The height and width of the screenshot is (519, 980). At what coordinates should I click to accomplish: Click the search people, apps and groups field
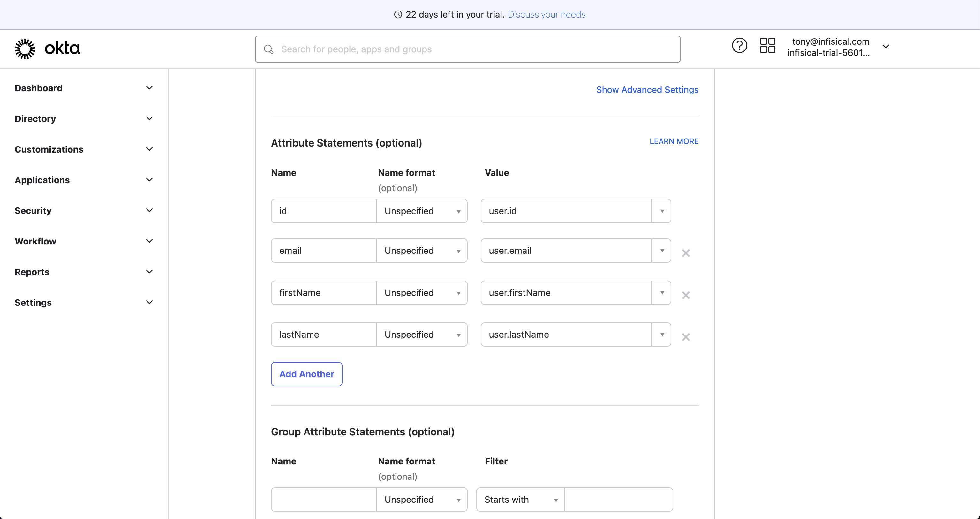point(468,49)
